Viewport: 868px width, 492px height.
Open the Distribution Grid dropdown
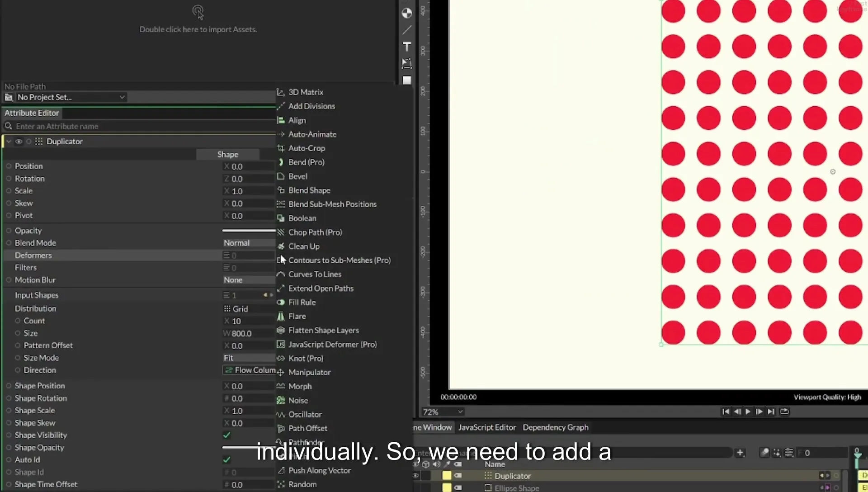click(249, 309)
